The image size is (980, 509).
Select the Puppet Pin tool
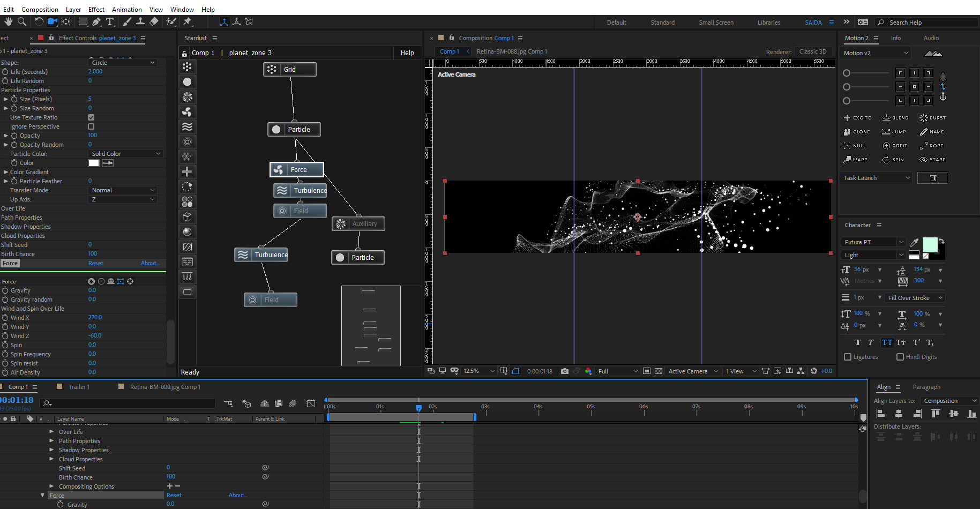(188, 21)
